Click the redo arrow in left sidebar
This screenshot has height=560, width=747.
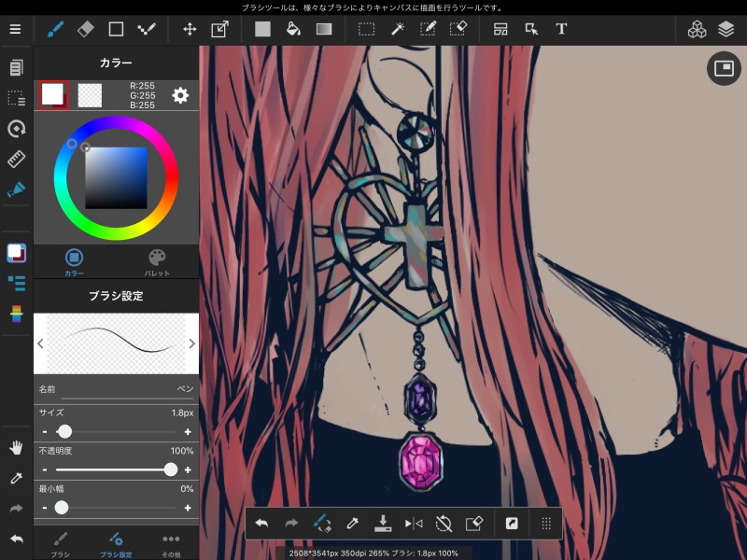coord(16,509)
